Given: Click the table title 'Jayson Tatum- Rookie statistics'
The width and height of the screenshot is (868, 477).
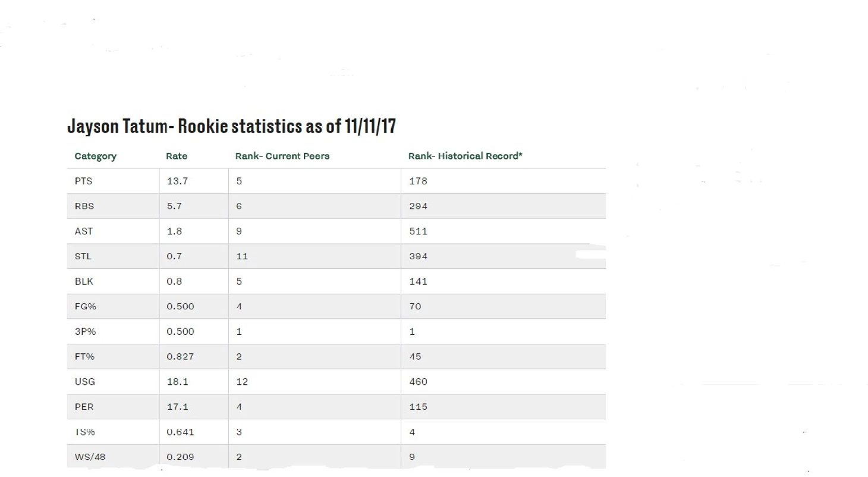Looking at the screenshot, I should (x=231, y=126).
